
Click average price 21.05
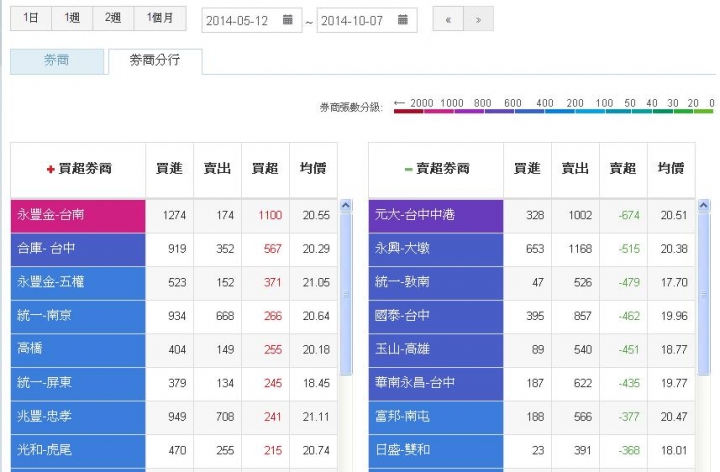click(316, 282)
